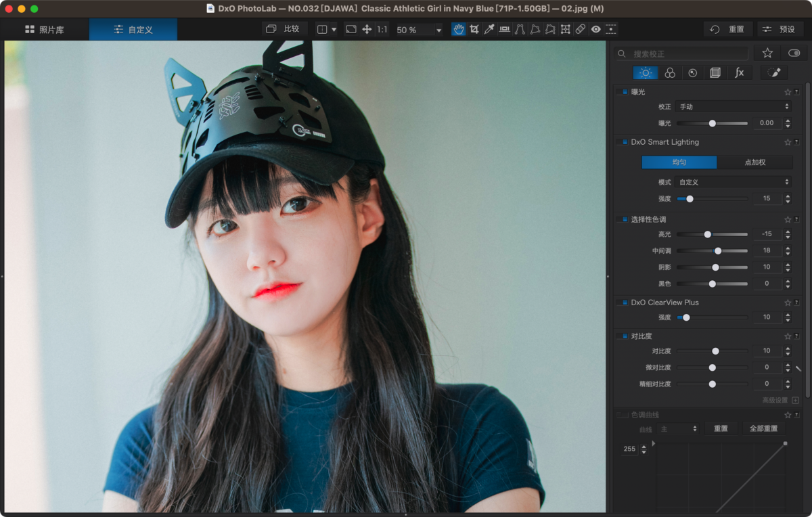Open the 预设 presets button
This screenshot has height=517, width=812.
pyautogui.click(x=780, y=29)
